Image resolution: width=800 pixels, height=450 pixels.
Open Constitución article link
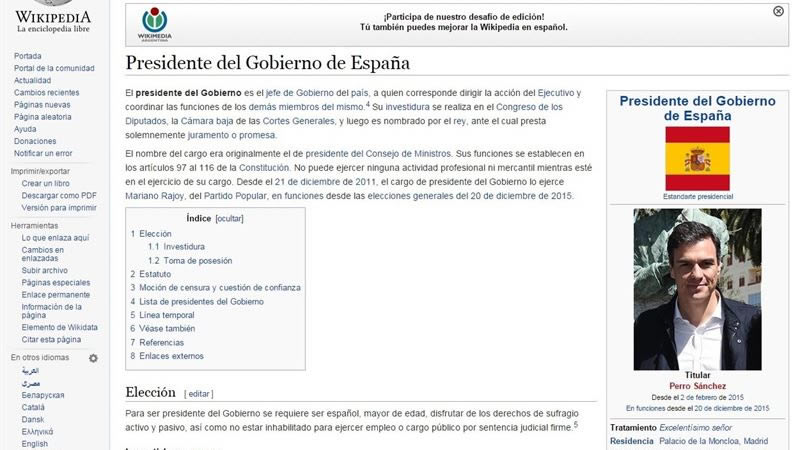pos(264,168)
